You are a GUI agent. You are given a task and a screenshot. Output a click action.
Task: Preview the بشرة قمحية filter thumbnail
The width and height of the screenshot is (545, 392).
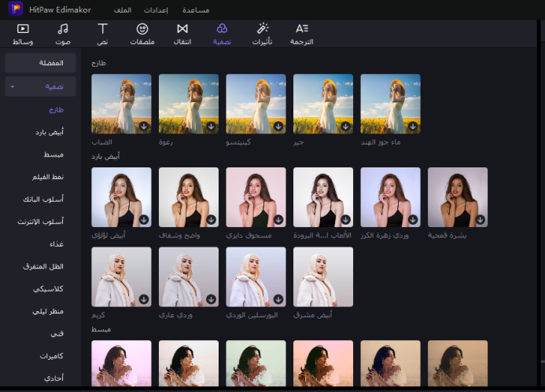coord(458,197)
